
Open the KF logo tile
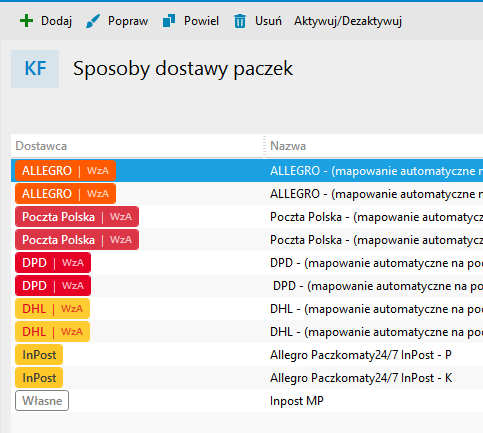[35, 69]
